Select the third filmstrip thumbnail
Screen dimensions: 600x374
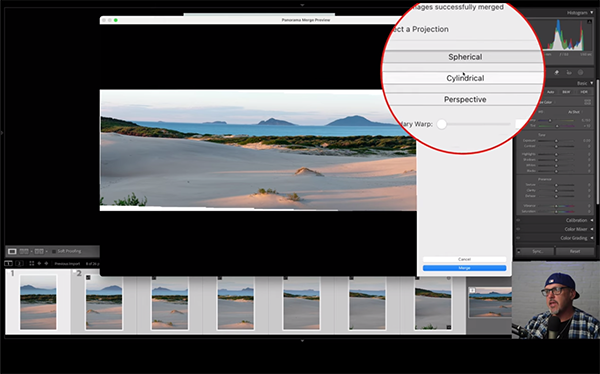pos(170,302)
